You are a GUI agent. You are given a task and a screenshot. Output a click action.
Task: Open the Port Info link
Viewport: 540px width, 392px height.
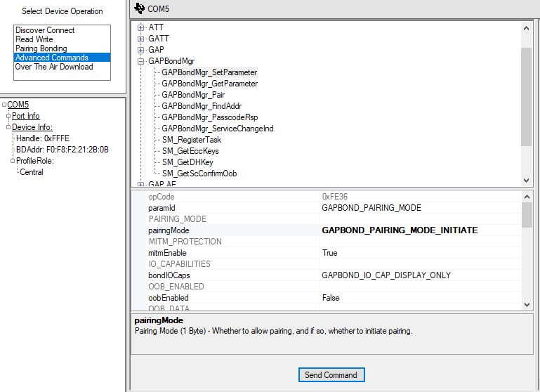click(26, 116)
